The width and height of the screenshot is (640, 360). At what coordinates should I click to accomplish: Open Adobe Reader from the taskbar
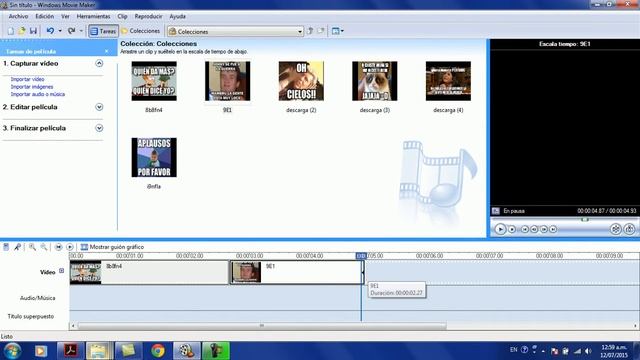click(x=71, y=351)
